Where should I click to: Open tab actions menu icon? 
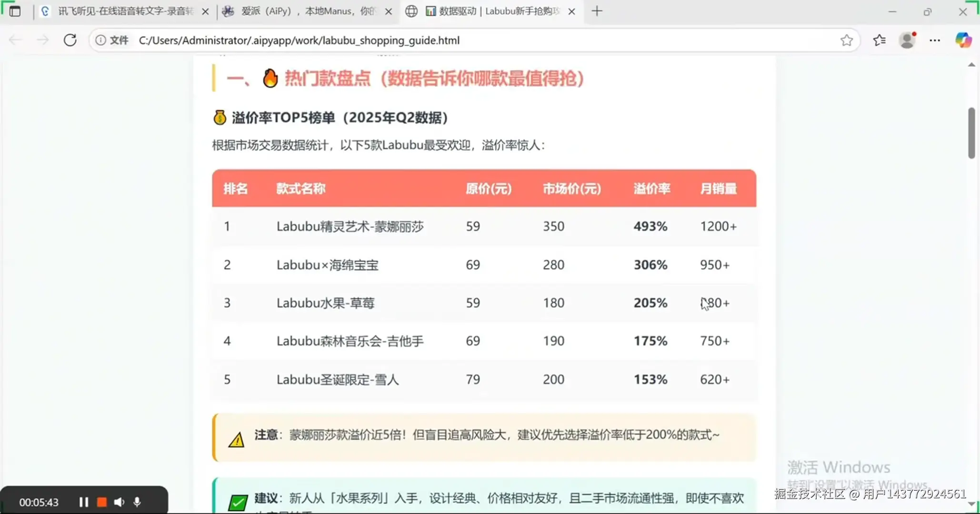[15, 11]
